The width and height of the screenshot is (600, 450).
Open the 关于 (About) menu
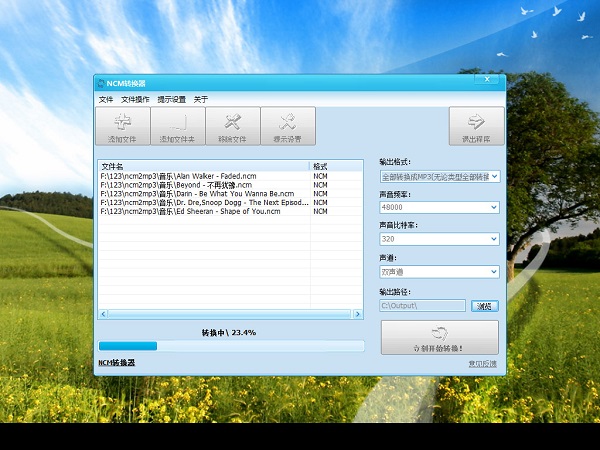tap(201, 100)
